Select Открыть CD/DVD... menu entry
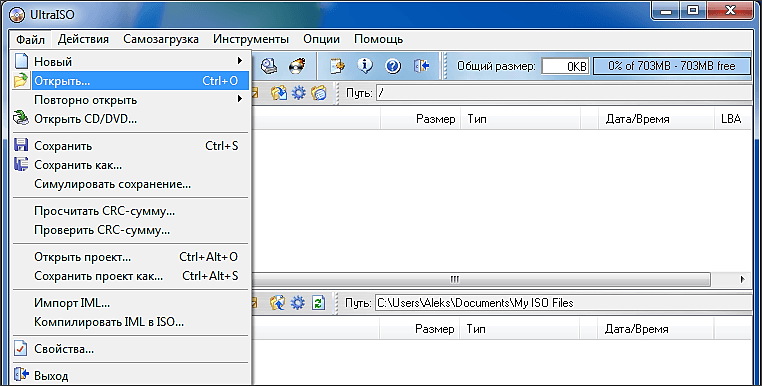762x386 pixels. click(x=130, y=119)
